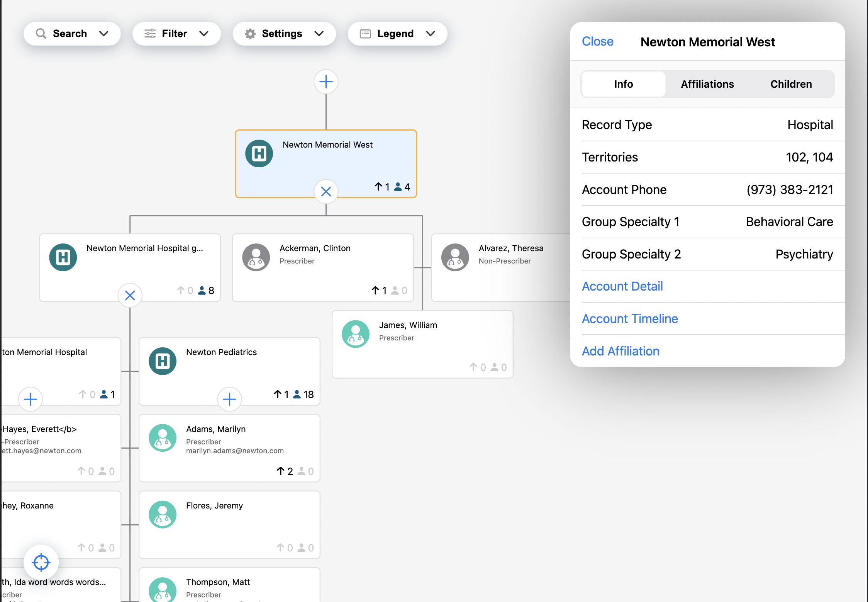Screen dimensions: 868x602
Task: Expand Newton Pediatrics children with plus
Action: coord(229,399)
